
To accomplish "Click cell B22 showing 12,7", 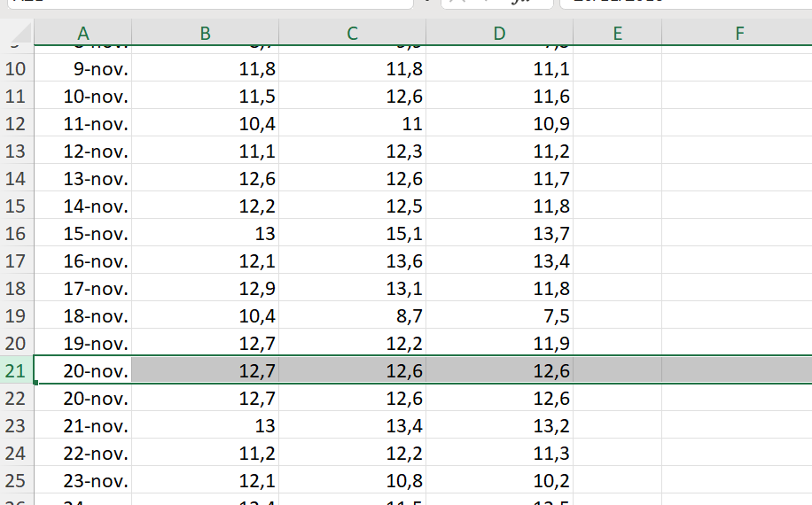I will (x=205, y=399).
